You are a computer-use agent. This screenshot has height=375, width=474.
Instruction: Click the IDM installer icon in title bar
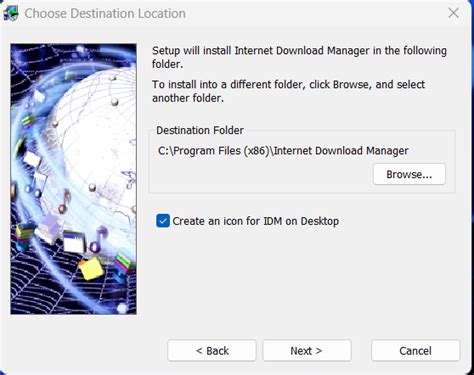click(11, 14)
